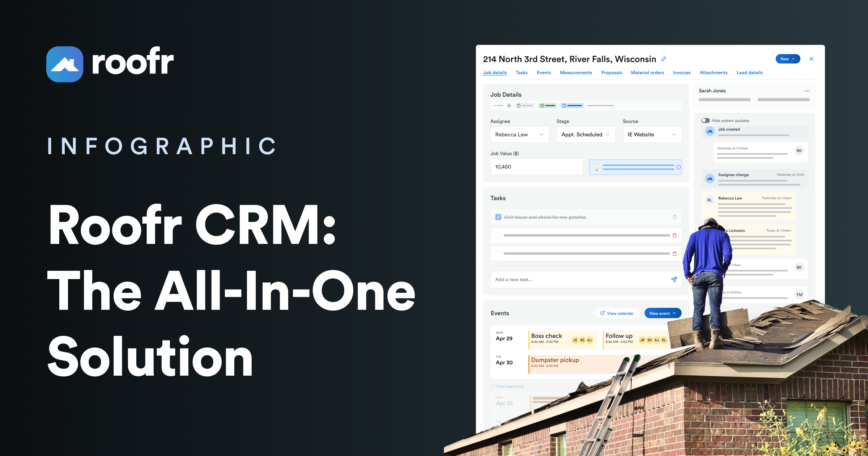Click the View calendar button
The height and width of the screenshot is (456, 868).
(x=617, y=313)
